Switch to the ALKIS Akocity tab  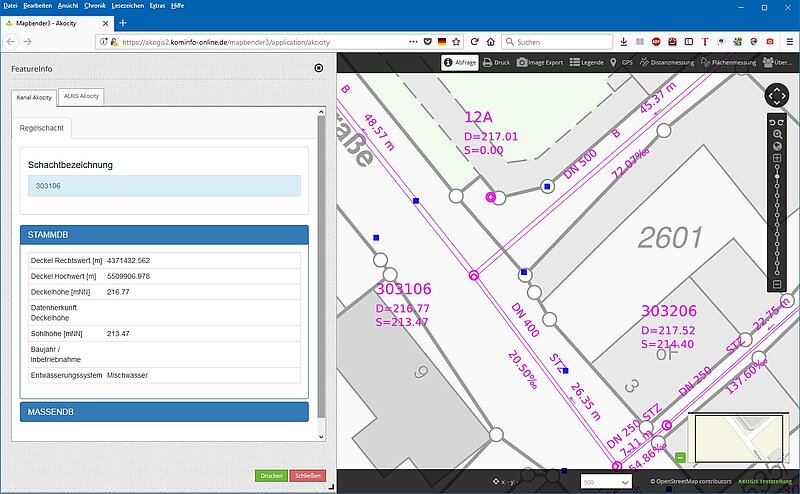80,97
